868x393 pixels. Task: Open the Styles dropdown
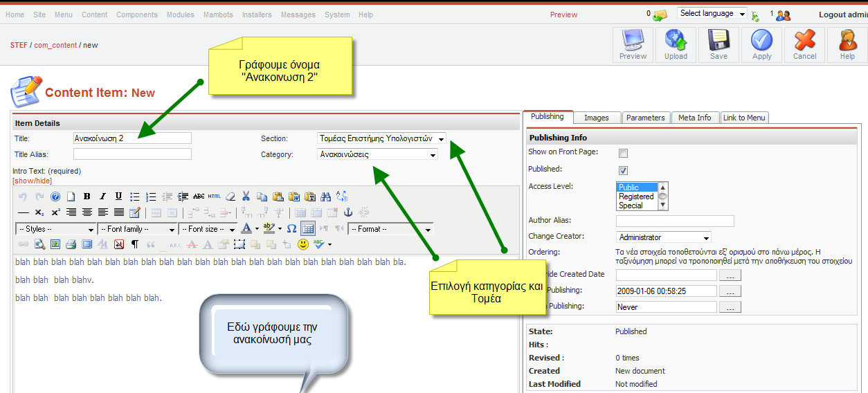pyautogui.click(x=56, y=229)
